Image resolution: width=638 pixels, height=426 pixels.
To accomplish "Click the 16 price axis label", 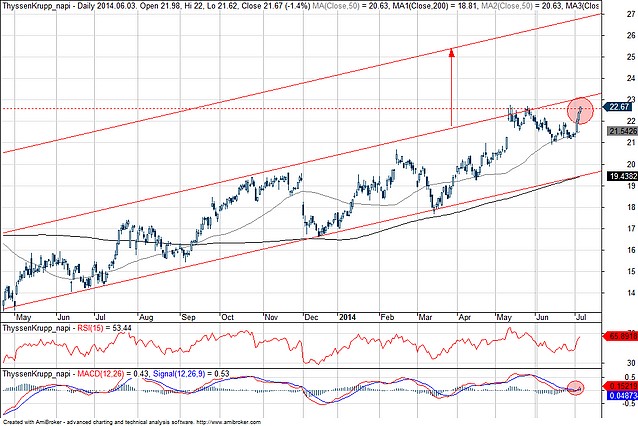I will [x=631, y=250].
